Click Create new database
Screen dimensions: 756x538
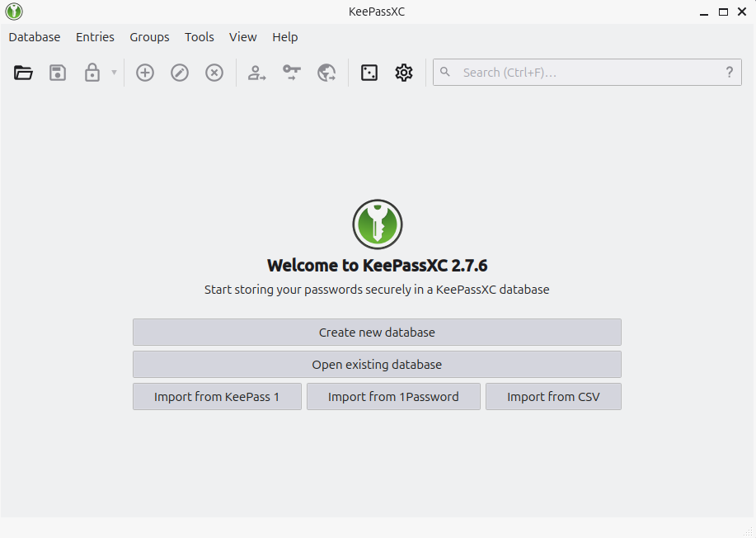click(x=377, y=332)
